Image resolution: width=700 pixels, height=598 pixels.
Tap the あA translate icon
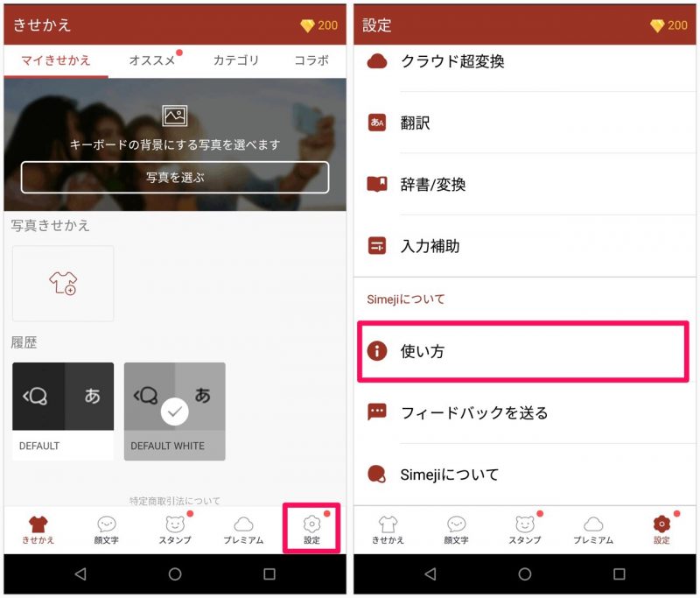pyautogui.click(x=377, y=123)
